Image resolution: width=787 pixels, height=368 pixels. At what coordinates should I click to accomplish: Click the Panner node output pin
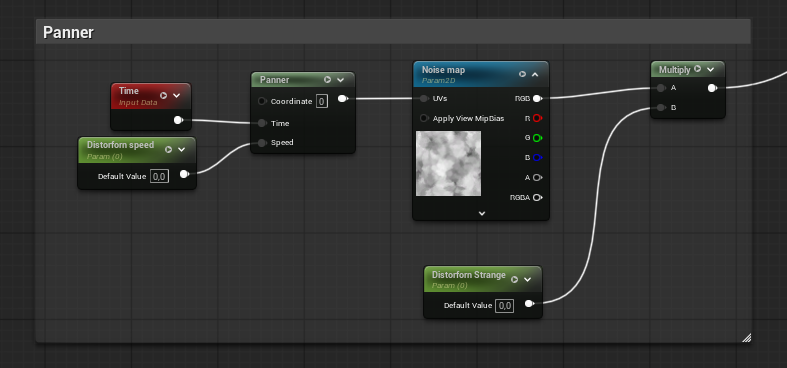tap(343, 98)
